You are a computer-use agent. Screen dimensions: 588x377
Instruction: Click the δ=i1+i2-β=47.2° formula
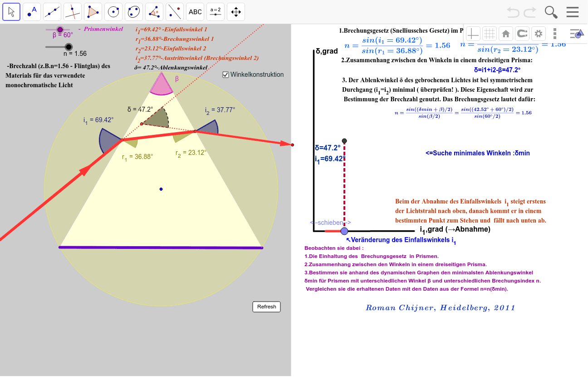tap(497, 70)
